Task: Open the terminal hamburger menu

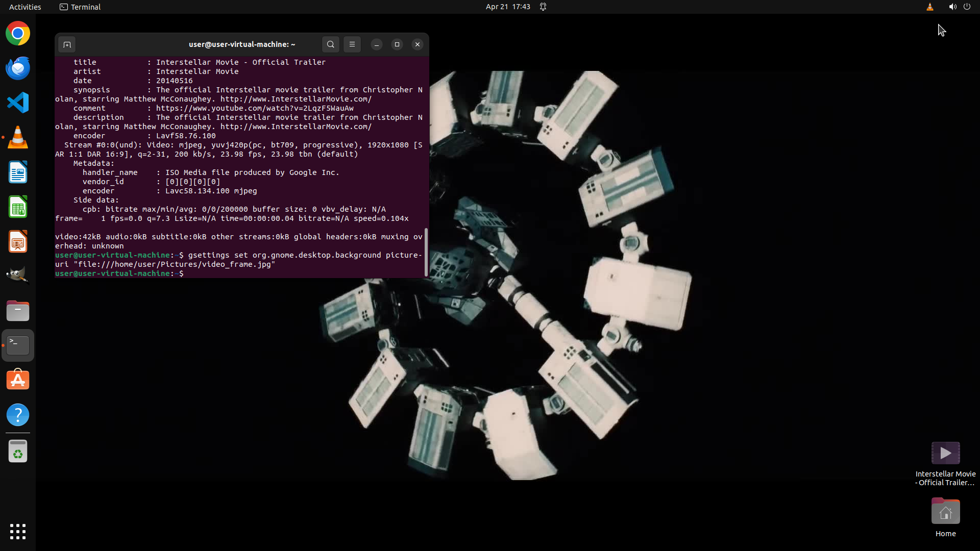Action: tap(352, 44)
